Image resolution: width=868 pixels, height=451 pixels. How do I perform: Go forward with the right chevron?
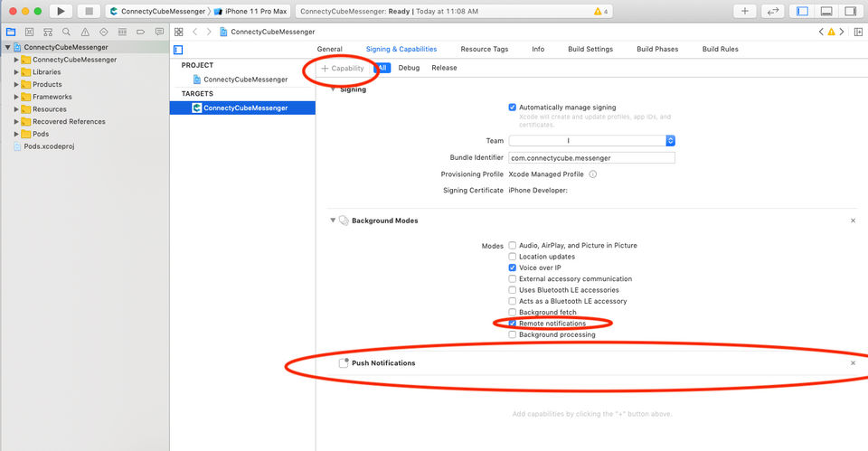pos(209,33)
